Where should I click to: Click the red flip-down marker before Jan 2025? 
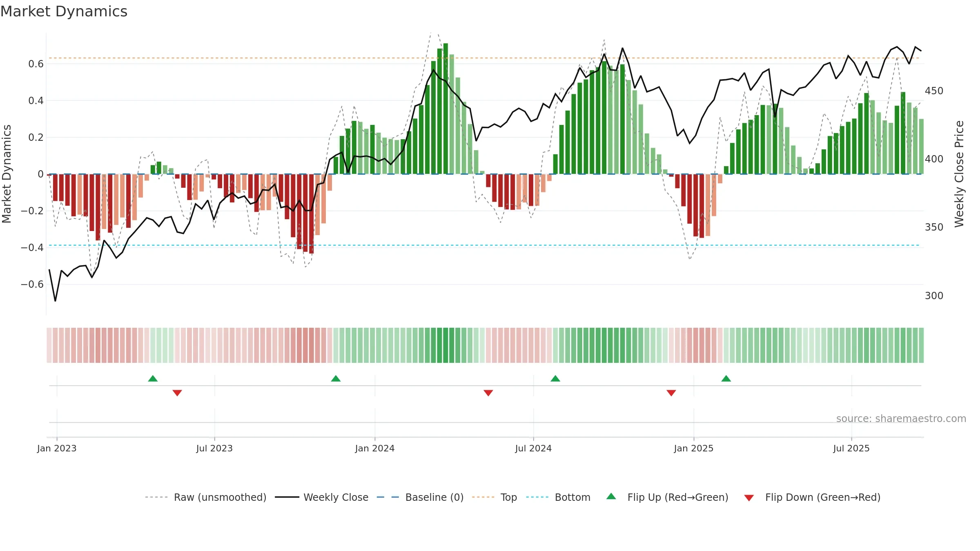tap(671, 393)
